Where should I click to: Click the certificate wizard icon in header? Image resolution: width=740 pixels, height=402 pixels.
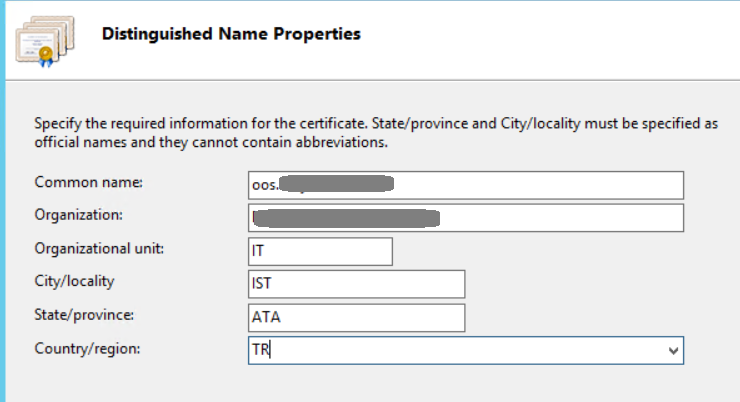click(45, 41)
